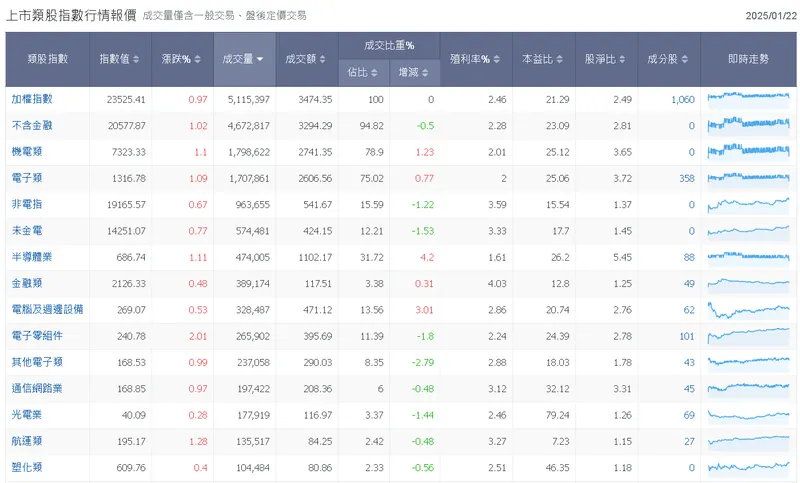View 電子零組件 realtime trend chart
Viewport: 800px width, 483px height.
(x=748, y=336)
